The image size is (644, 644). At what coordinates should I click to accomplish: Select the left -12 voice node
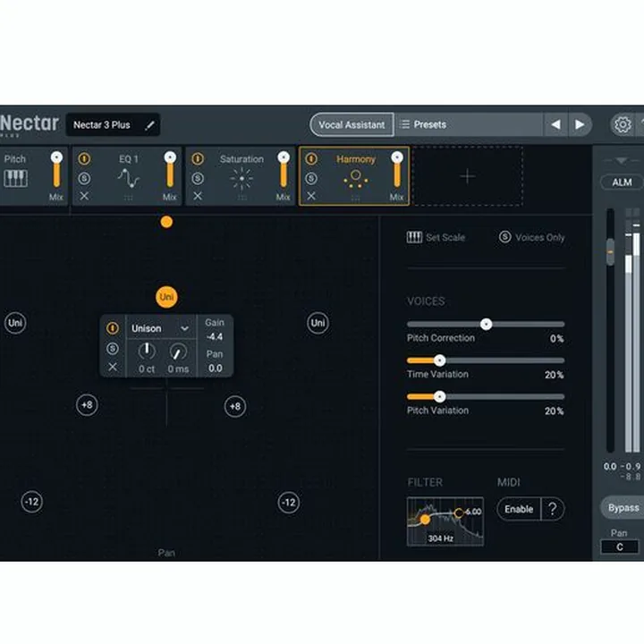pyautogui.click(x=32, y=502)
